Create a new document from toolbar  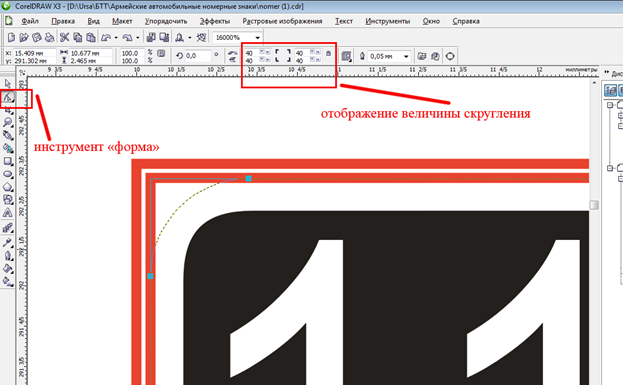[12, 37]
